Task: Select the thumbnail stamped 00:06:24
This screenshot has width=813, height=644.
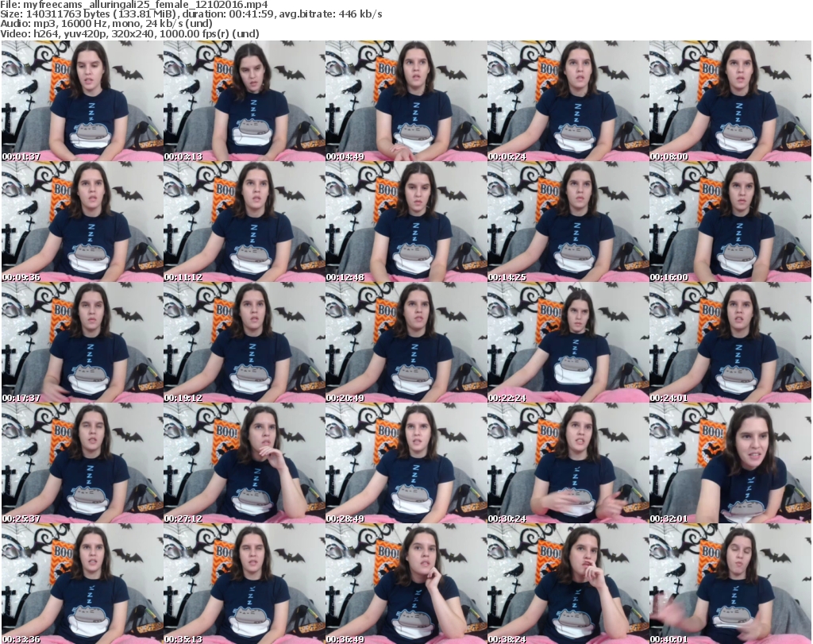Action: (568, 101)
